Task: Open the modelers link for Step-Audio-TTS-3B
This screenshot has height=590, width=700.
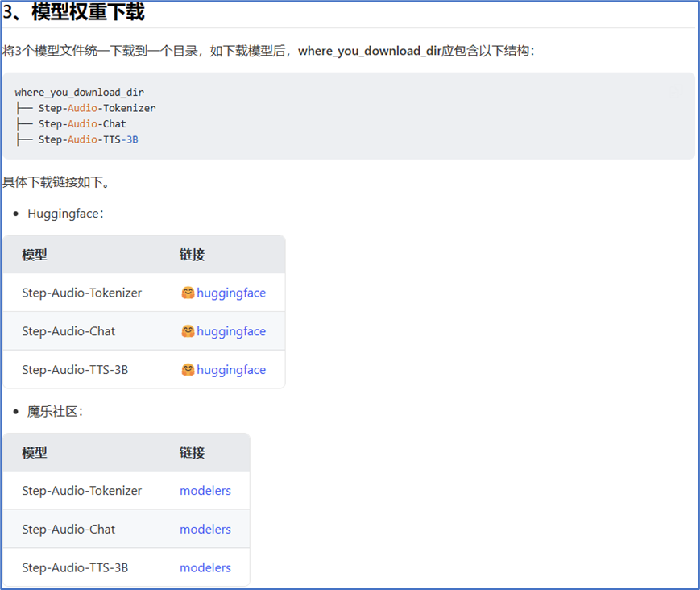Action: (205, 567)
